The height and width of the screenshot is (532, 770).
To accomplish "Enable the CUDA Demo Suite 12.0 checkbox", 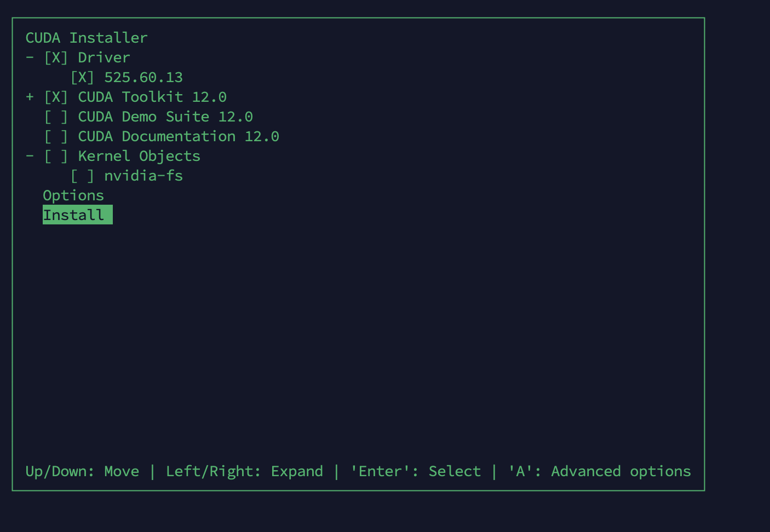I will pyautogui.click(x=56, y=117).
